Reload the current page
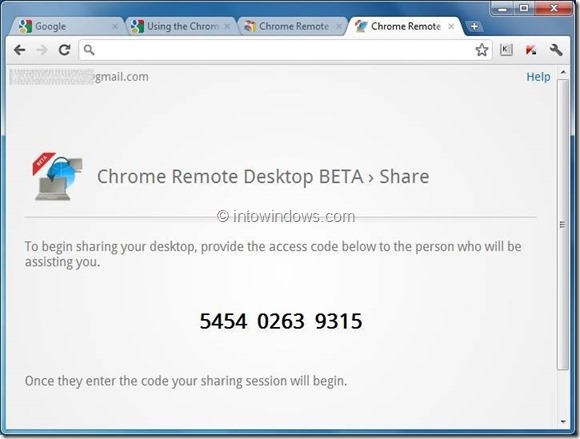Image resolution: width=580 pixels, height=439 pixels. click(x=65, y=50)
